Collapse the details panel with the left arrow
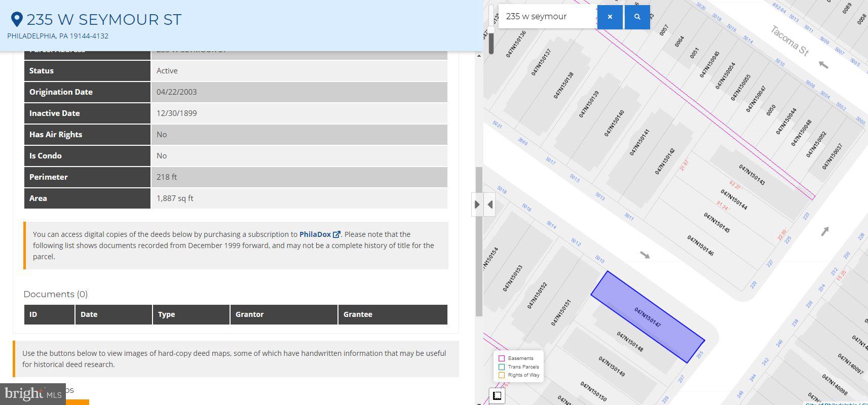The width and height of the screenshot is (868, 405). 490,205
